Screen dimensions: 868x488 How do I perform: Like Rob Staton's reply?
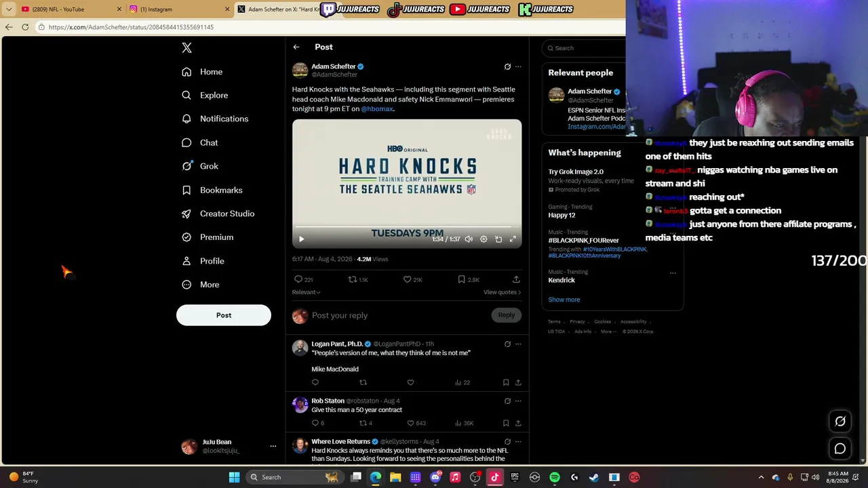click(410, 423)
